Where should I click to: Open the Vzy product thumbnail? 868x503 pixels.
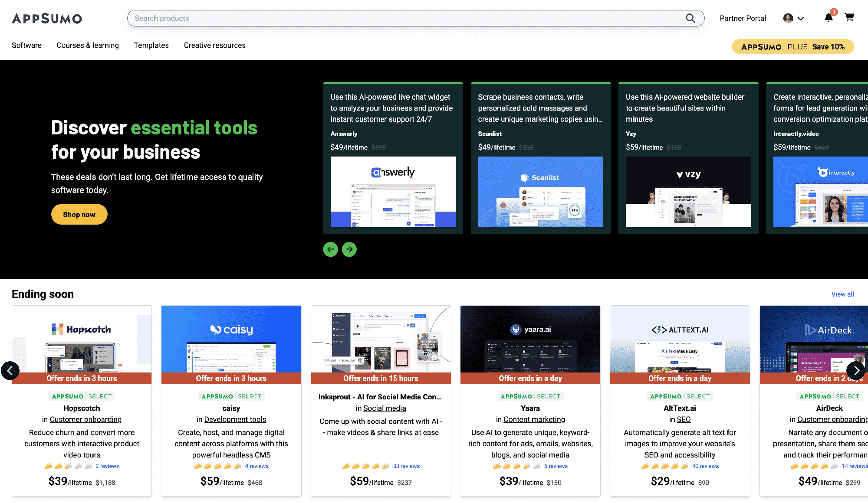point(688,192)
